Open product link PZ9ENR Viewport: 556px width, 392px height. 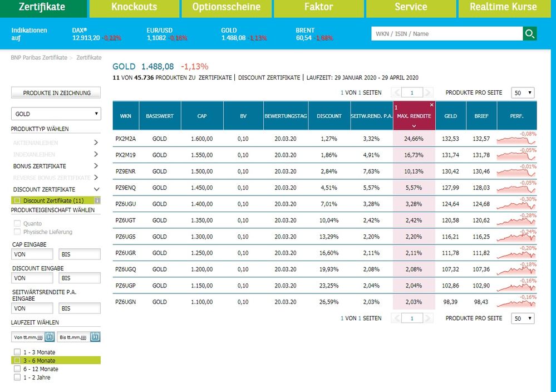click(125, 171)
